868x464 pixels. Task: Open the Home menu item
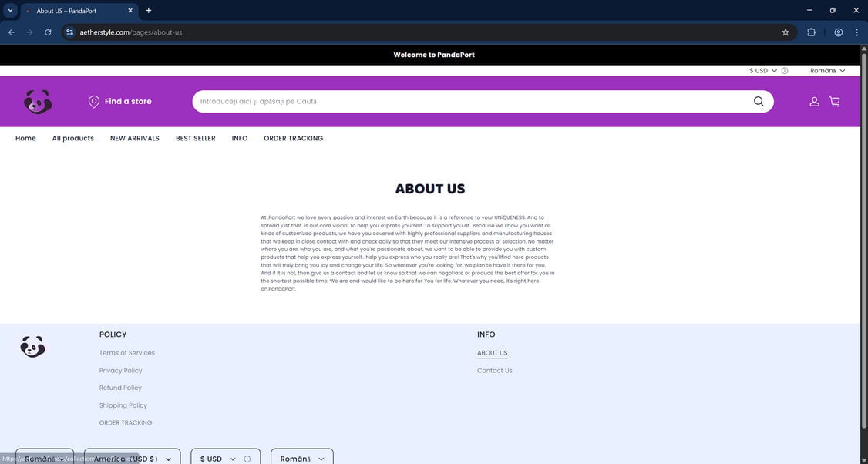pyautogui.click(x=25, y=139)
